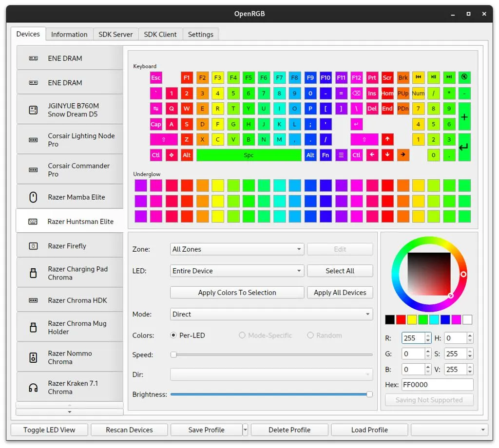
Task: Select the next track media key LED
Action: (449, 77)
